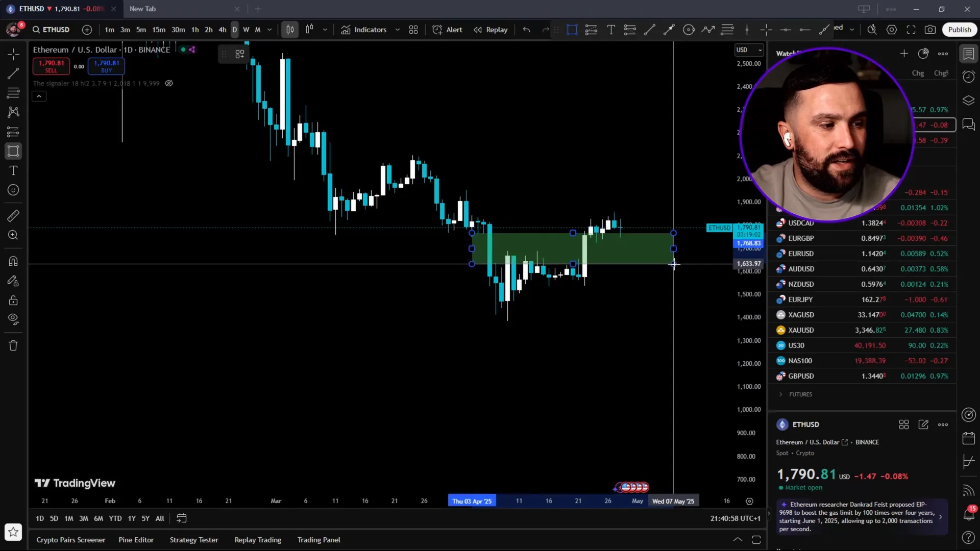Click the Publish button
Viewport: 980px width, 551px height.
coord(960,30)
